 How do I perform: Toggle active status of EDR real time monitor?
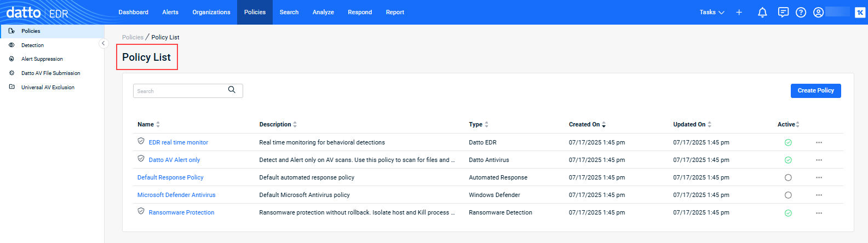point(788,142)
